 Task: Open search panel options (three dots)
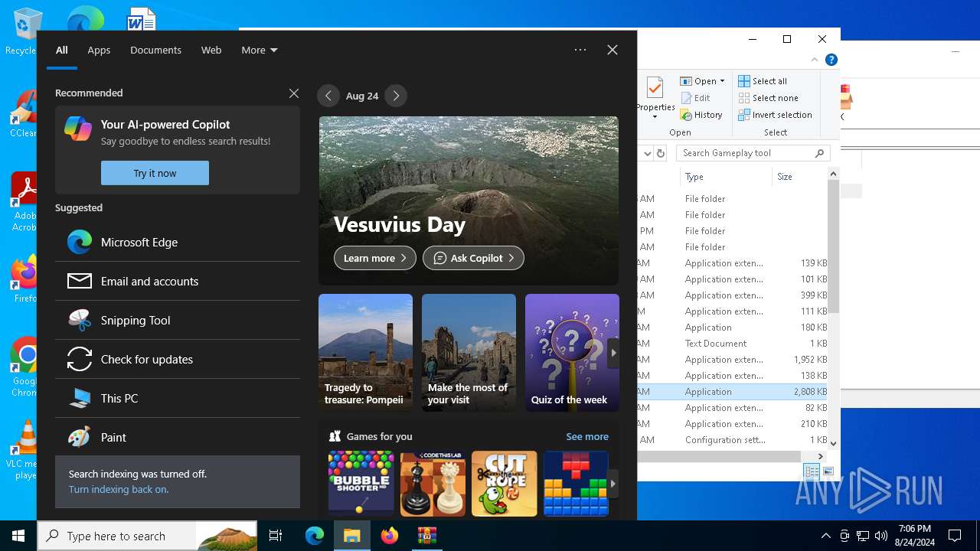[x=580, y=50]
